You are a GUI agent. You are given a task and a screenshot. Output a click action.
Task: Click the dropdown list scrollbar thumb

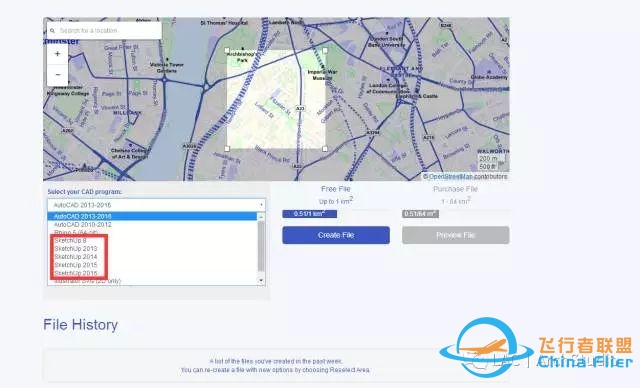click(x=261, y=246)
